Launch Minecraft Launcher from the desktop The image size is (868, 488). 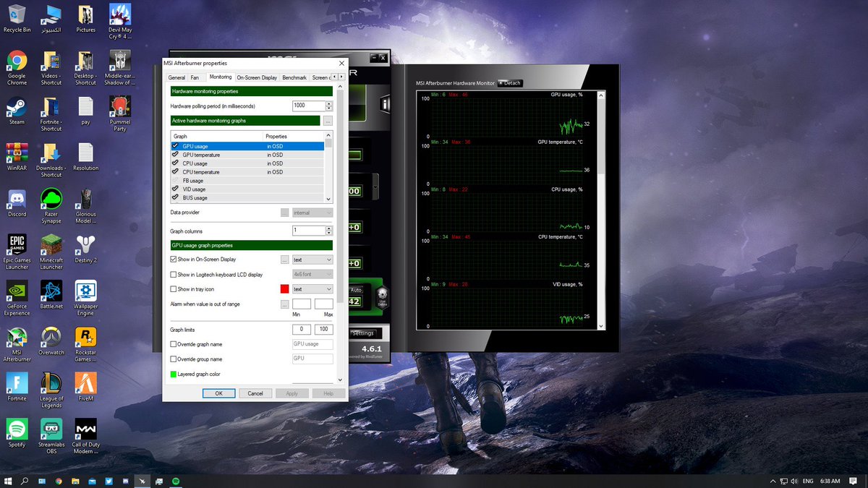pos(51,252)
